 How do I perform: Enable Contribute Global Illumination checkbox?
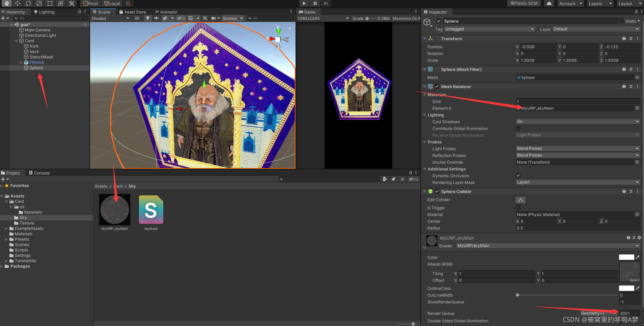pos(518,128)
